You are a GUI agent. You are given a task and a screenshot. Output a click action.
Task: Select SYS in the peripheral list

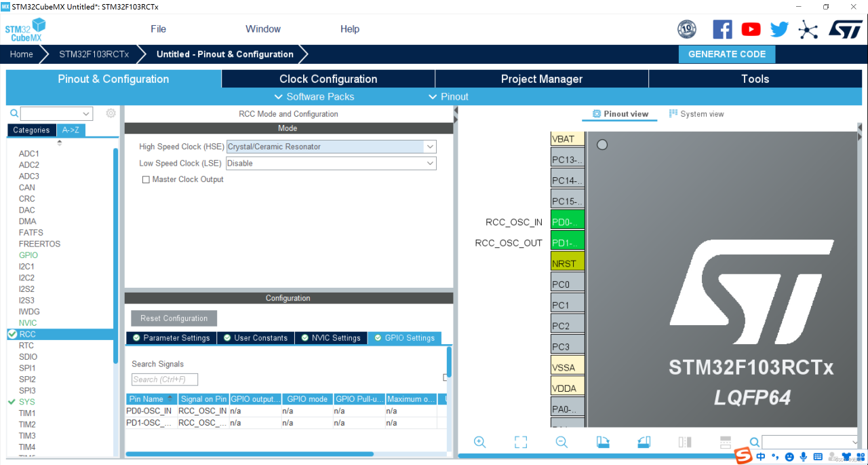tap(27, 402)
